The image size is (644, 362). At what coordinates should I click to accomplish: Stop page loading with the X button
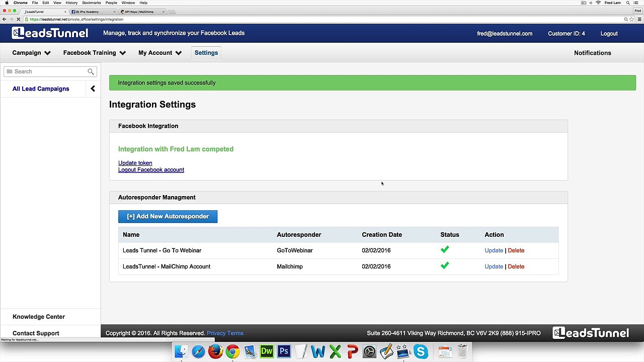click(18, 19)
